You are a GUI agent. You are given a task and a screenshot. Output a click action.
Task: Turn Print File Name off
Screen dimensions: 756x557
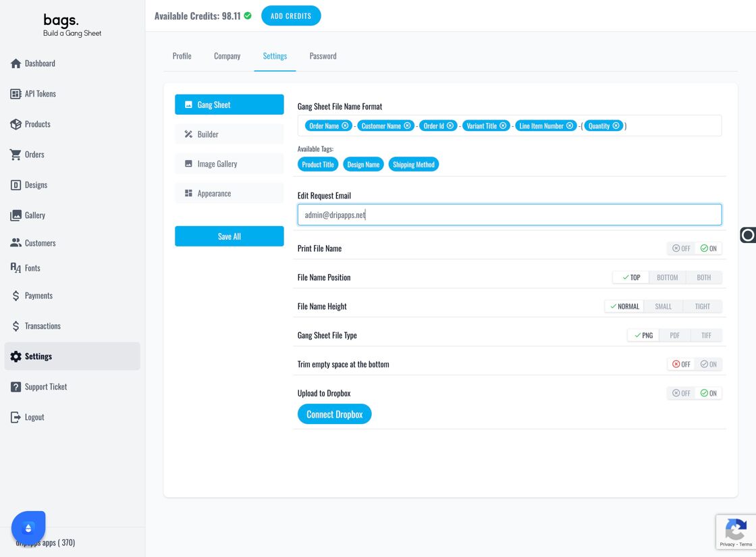tap(681, 248)
